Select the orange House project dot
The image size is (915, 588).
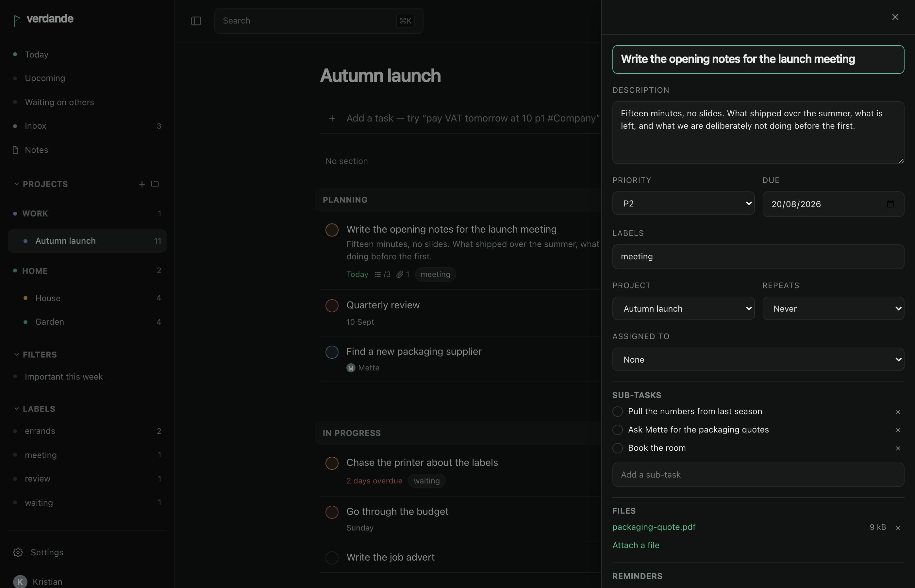[x=25, y=298]
